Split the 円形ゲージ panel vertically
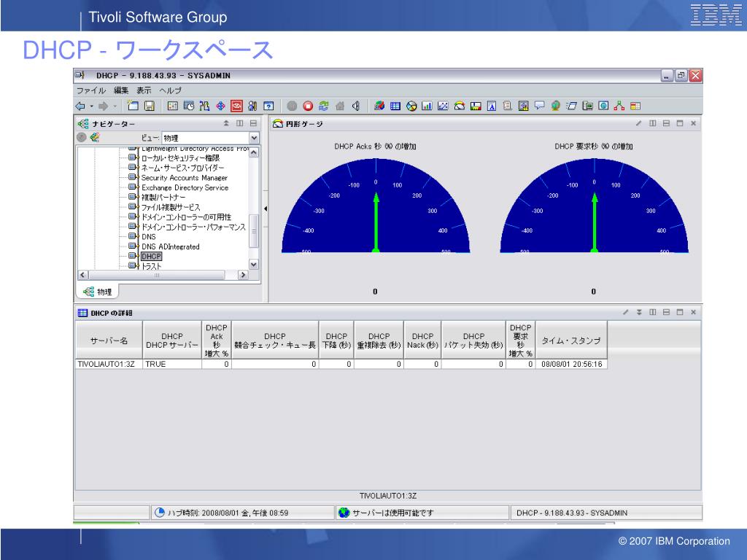 tap(653, 123)
